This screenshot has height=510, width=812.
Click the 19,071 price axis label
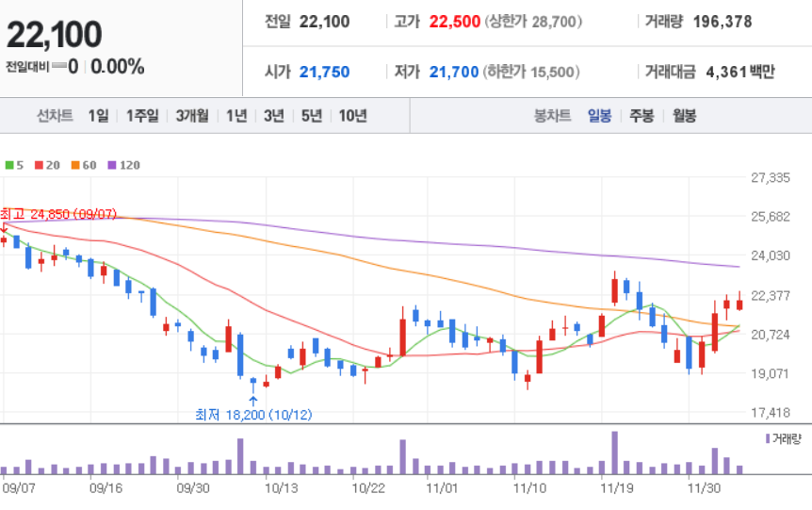pyautogui.click(x=771, y=373)
